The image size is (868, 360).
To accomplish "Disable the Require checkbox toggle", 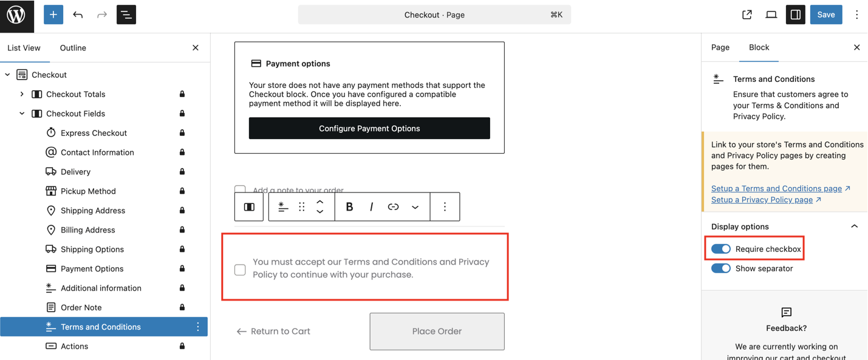I will tap(721, 249).
